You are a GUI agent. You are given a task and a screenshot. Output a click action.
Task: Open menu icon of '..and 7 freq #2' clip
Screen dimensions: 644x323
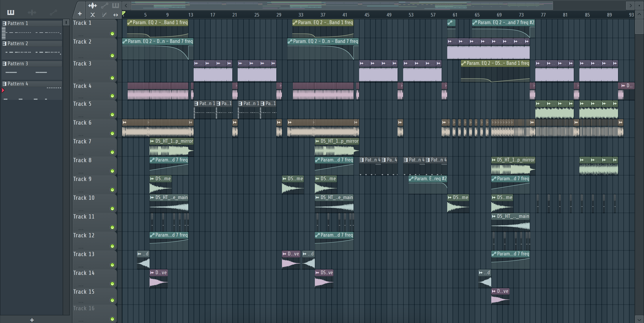click(475, 23)
